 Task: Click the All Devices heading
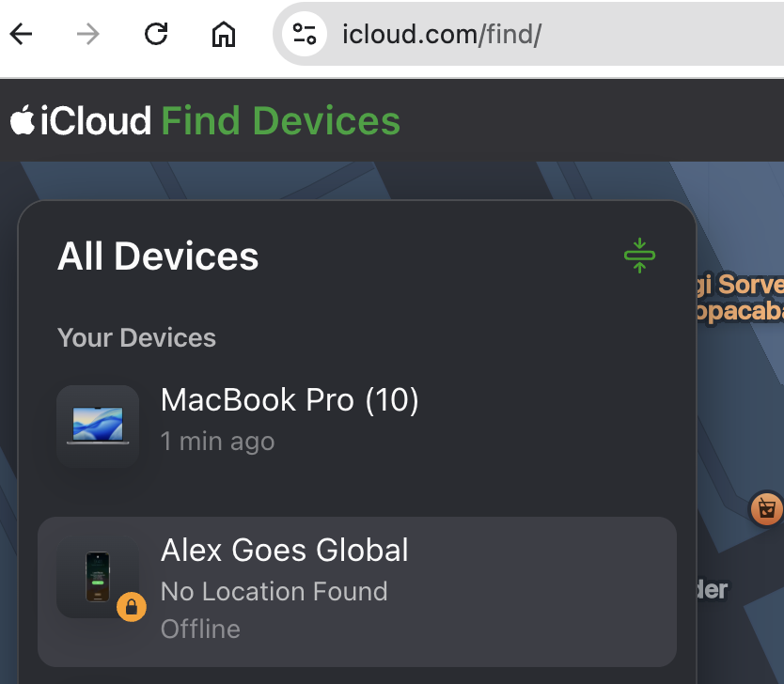tap(158, 256)
